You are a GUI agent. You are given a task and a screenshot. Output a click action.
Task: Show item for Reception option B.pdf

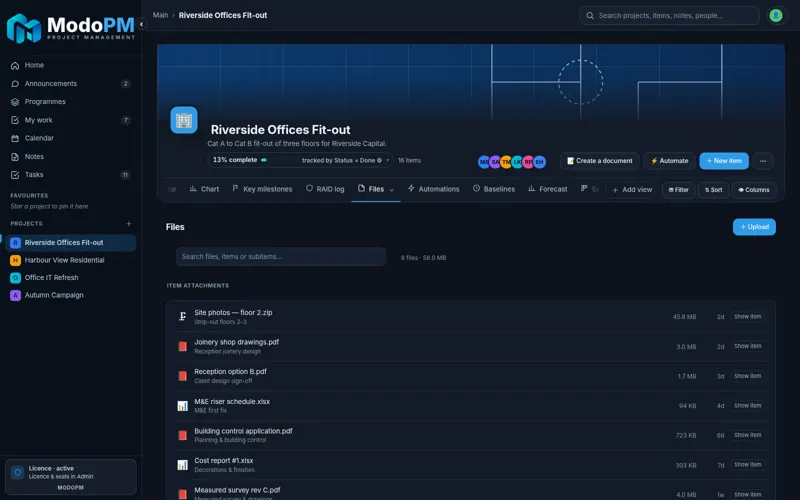747,376
